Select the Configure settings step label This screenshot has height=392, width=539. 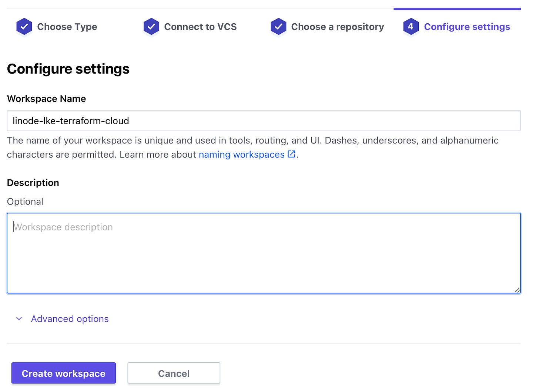(x=467, y=27)
